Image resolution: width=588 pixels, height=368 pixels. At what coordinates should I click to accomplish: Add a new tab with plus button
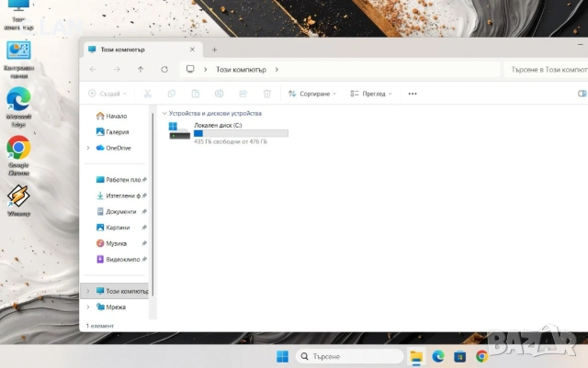[214, 50]
